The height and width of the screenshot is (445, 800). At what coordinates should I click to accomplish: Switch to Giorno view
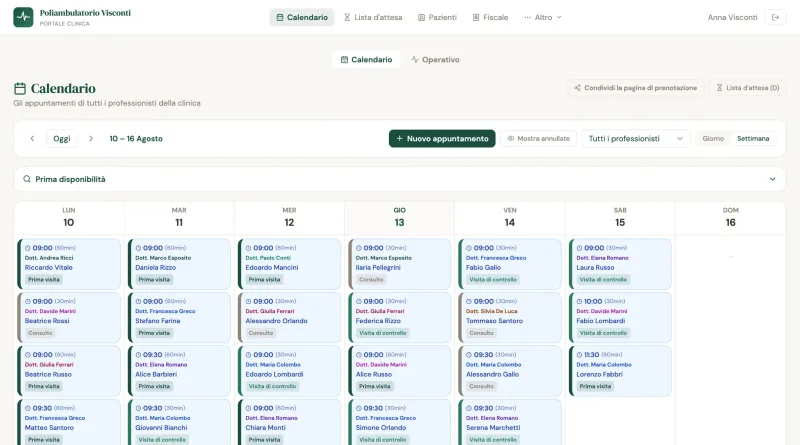pos(713,138)
